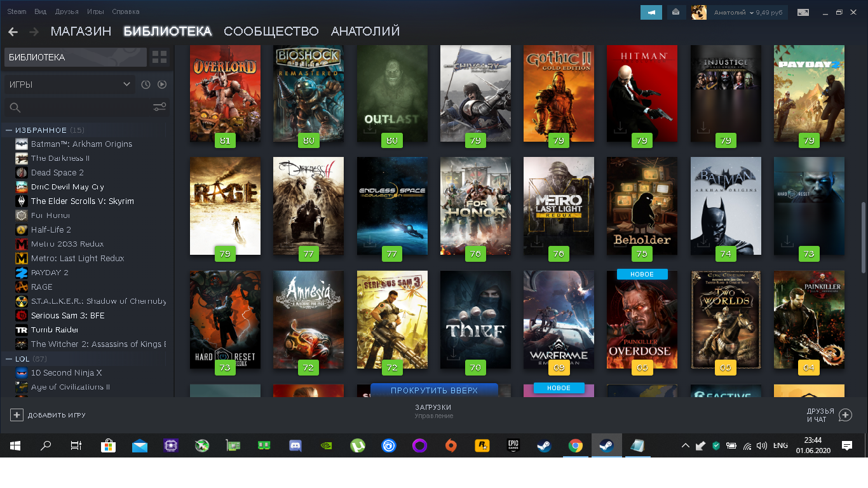Click the БИБЛИОТЕКА home button in sidebar
This screenshot has height=488, width=868.
tap(76, 57)
